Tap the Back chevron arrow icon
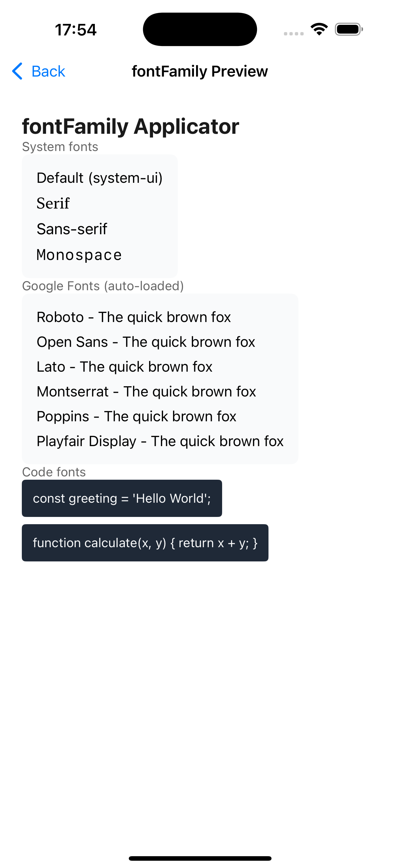The height and width of the screenshot is (868, 400). click(17, 71)
